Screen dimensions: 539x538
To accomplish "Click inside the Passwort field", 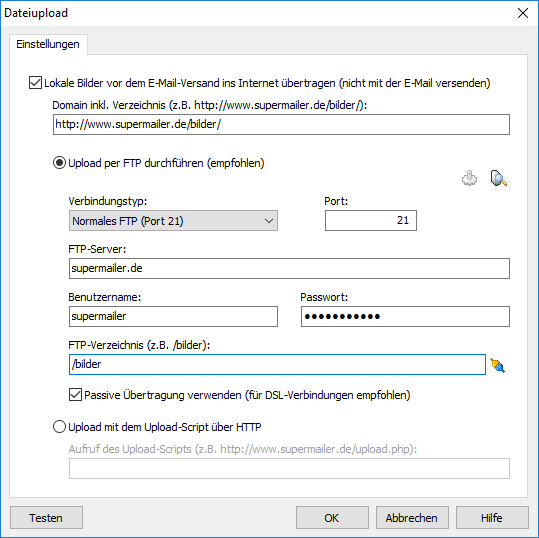I will (405, 317).
